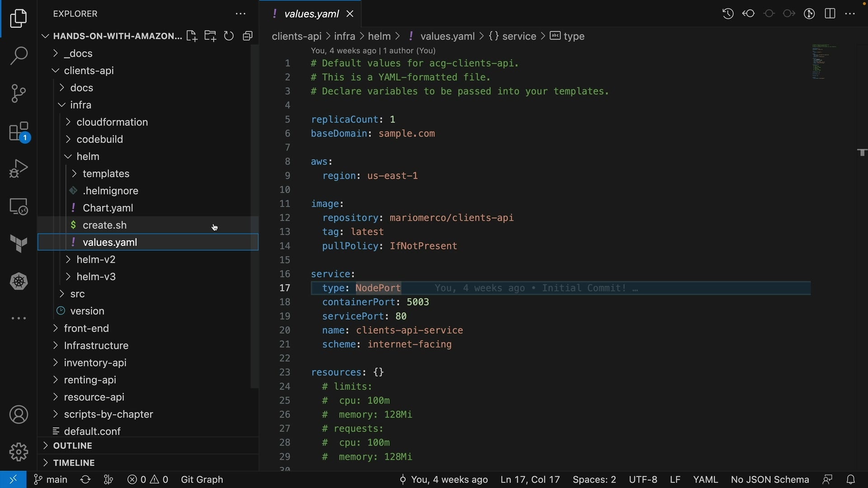Expand the OUTLINE section

pos(72,446)
